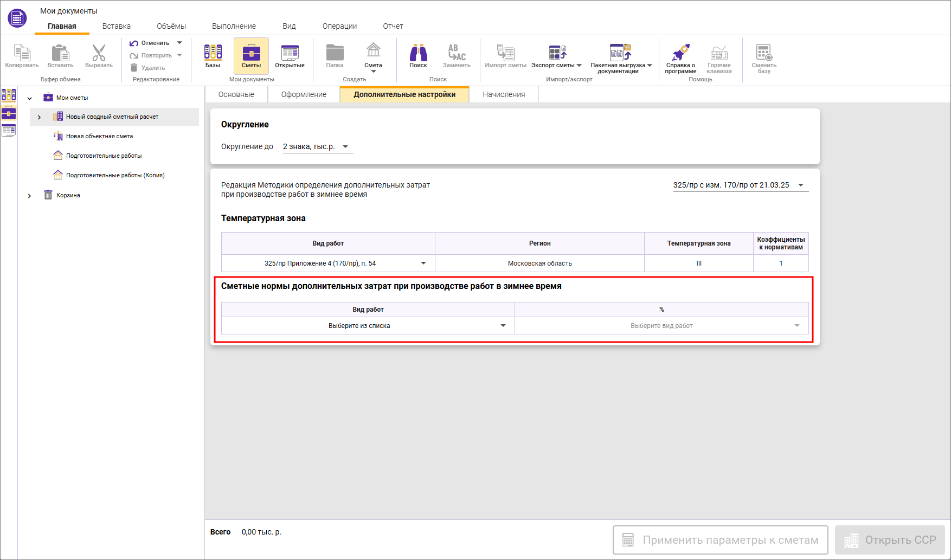This screenshot has width=951, height=560.
Task: Open the Методика edition 325/пр dropdown
Action: (x=740, y=185)
